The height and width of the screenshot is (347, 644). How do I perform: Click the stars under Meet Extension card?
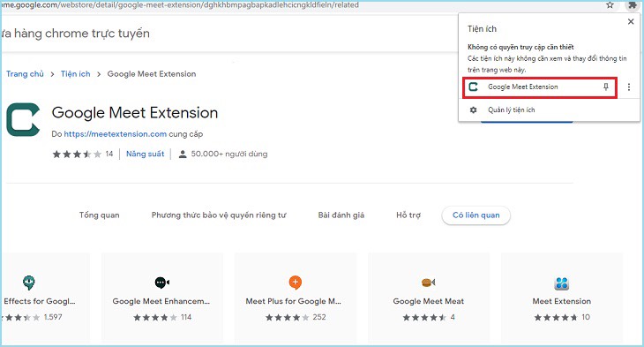[556, 317]
